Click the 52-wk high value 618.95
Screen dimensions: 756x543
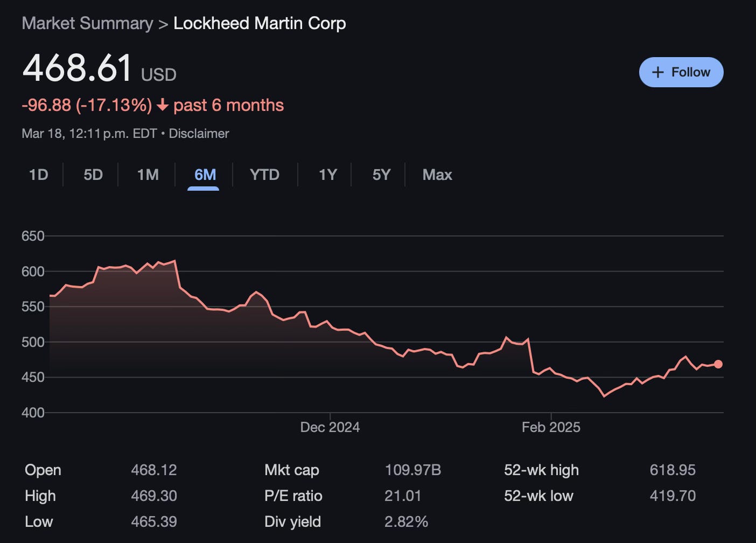click(x=673, y=470)
